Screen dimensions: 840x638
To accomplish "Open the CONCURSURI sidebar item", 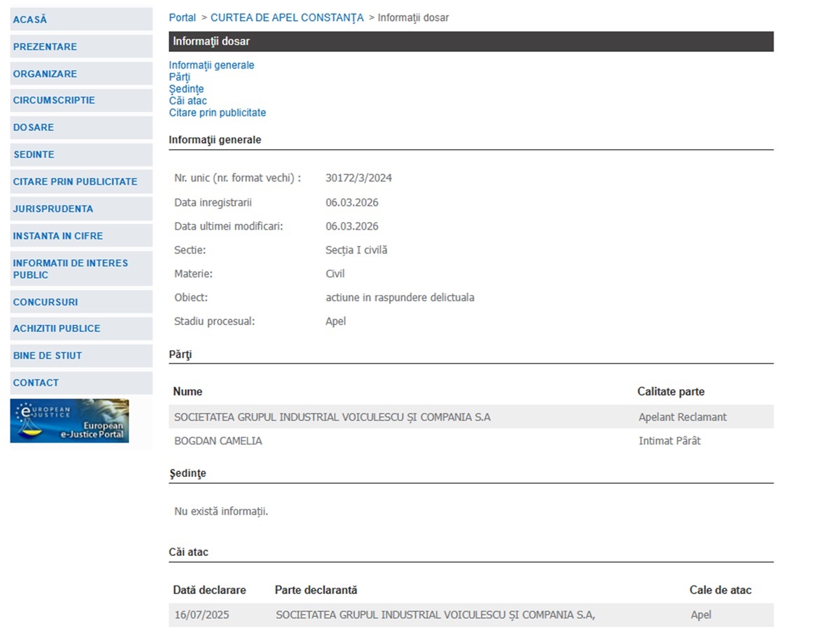I will point(81,302).
